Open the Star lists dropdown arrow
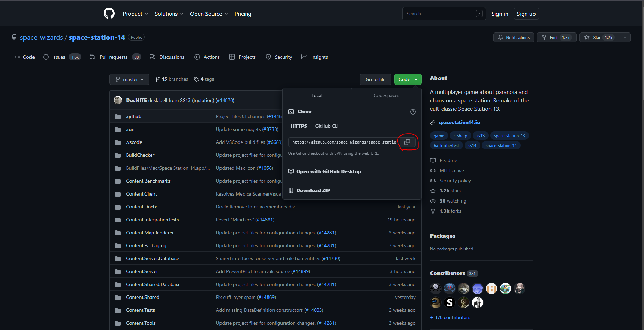The width and height of the screenshot is (644, 330). tap(624, 37)
